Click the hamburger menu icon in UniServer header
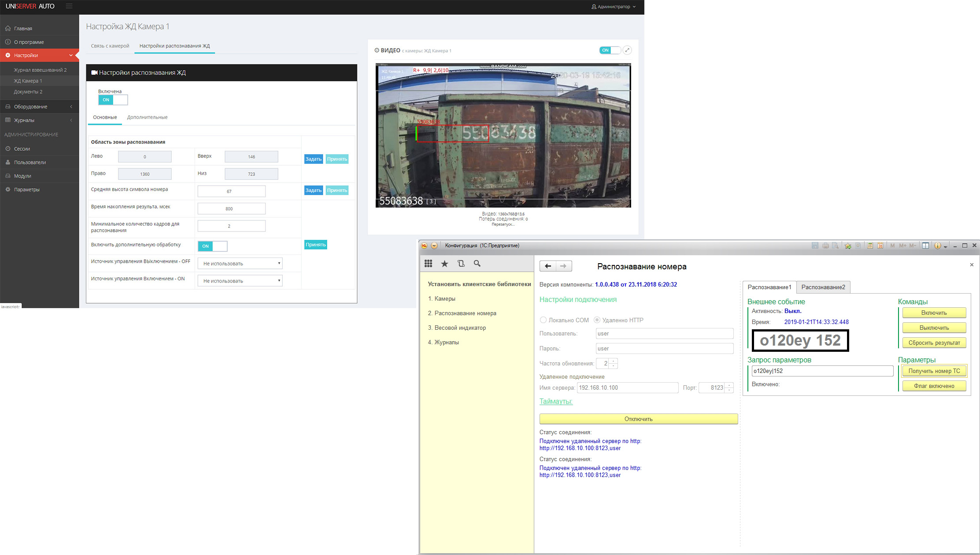Image resolution: width=980 pixels, height=555 pixels. coord(69,6)
